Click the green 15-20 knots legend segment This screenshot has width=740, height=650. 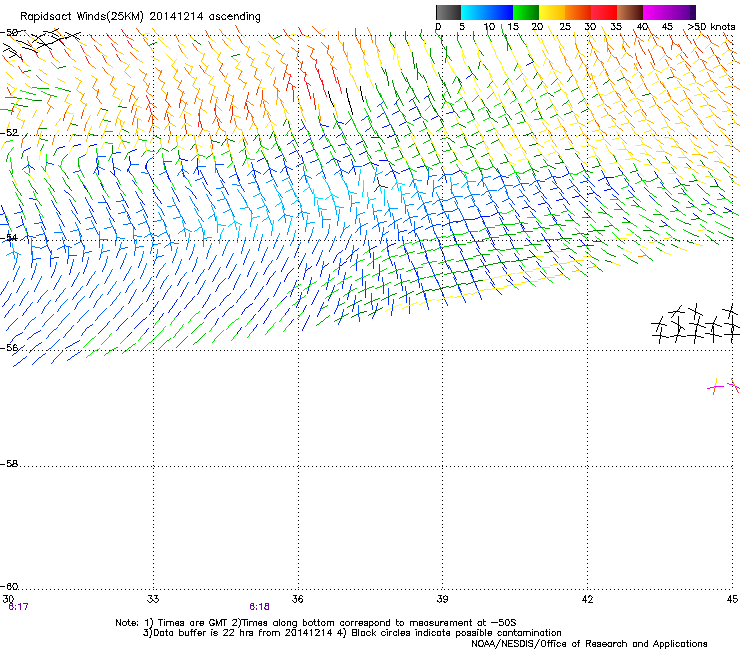click(526, 12)
